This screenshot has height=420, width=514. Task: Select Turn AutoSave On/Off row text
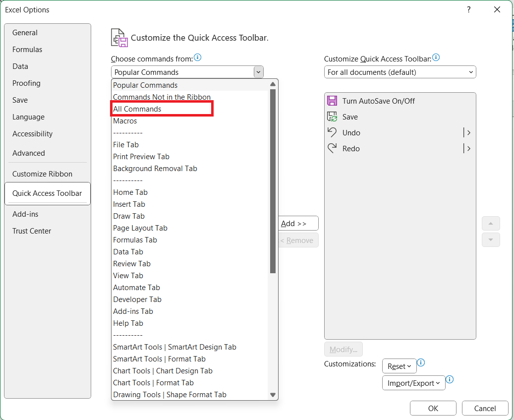coord(379,101)
